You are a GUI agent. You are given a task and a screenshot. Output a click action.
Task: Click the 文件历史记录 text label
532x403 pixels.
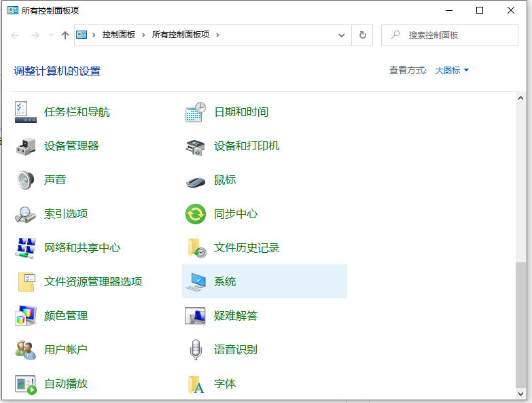[247, 247]
